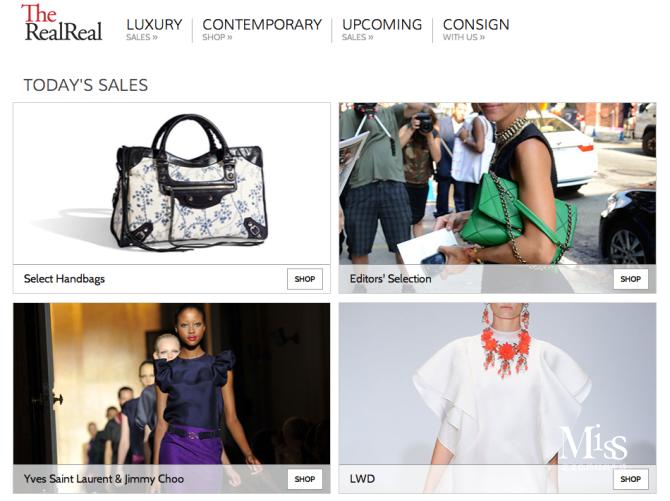Open the green quilted bag street photo

point(497,183)
